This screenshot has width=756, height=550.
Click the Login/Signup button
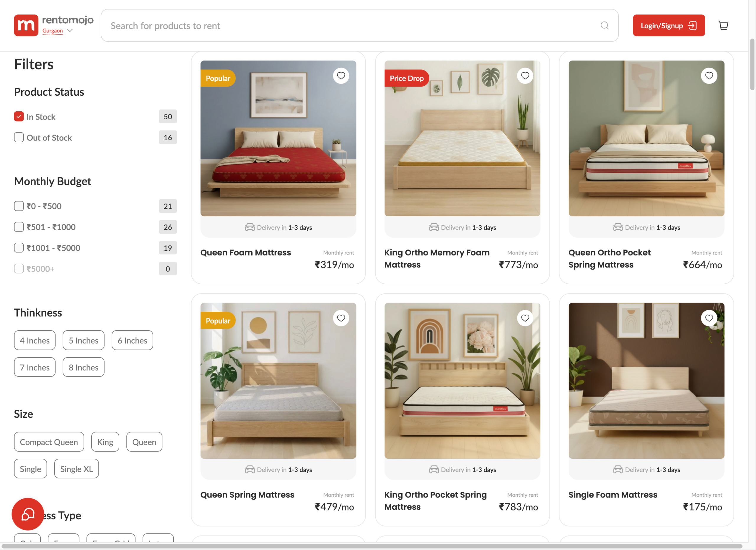click(x=669, y=25)
